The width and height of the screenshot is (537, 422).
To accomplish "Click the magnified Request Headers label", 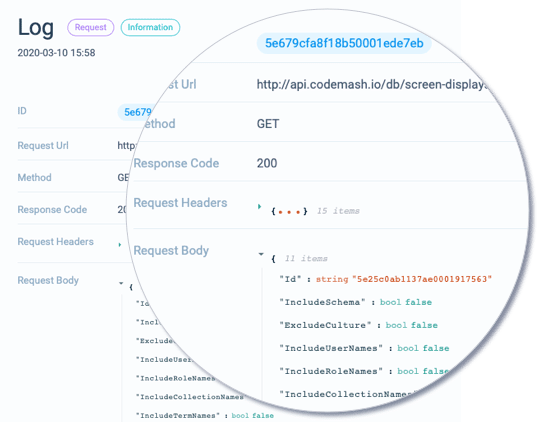I will [x=180, y=203].
